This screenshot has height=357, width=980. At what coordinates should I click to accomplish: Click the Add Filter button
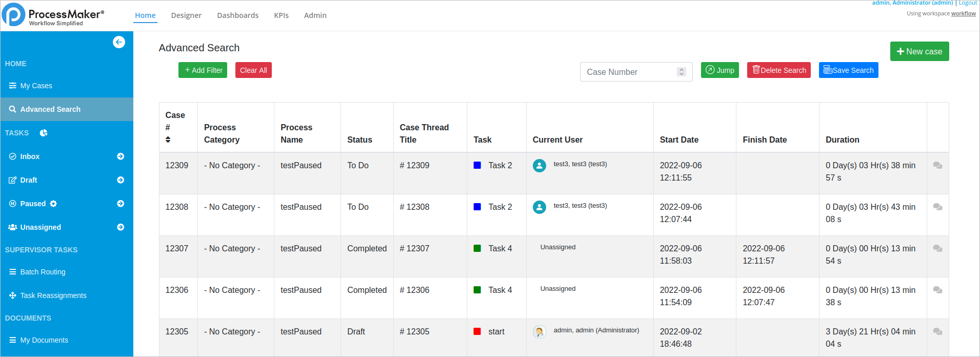(203, 70)
